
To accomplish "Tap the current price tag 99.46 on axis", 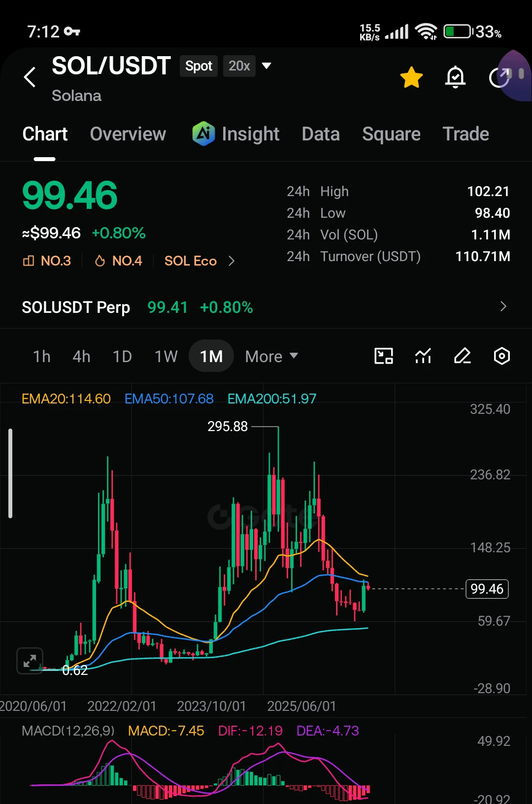I will (x=487, y=589).
